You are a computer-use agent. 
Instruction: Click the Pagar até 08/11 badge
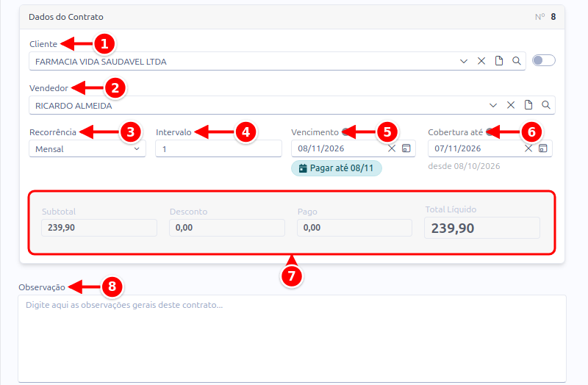click(337, 168)
